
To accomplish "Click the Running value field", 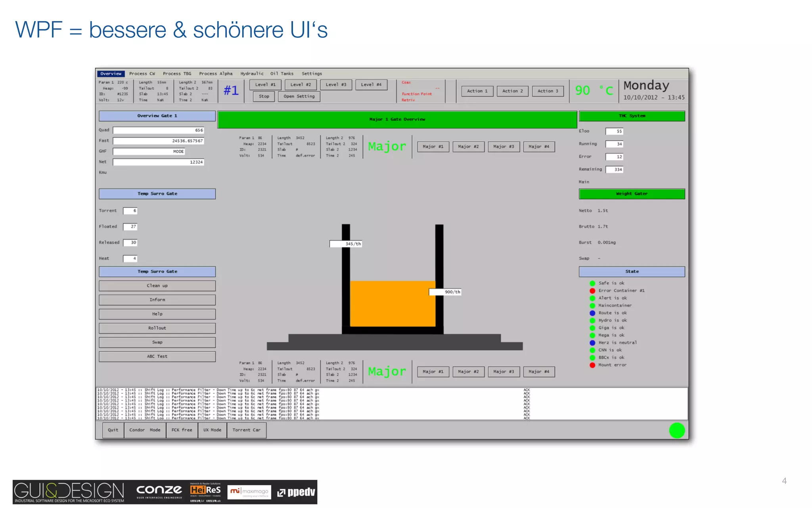I will click(x=615, y=144).
